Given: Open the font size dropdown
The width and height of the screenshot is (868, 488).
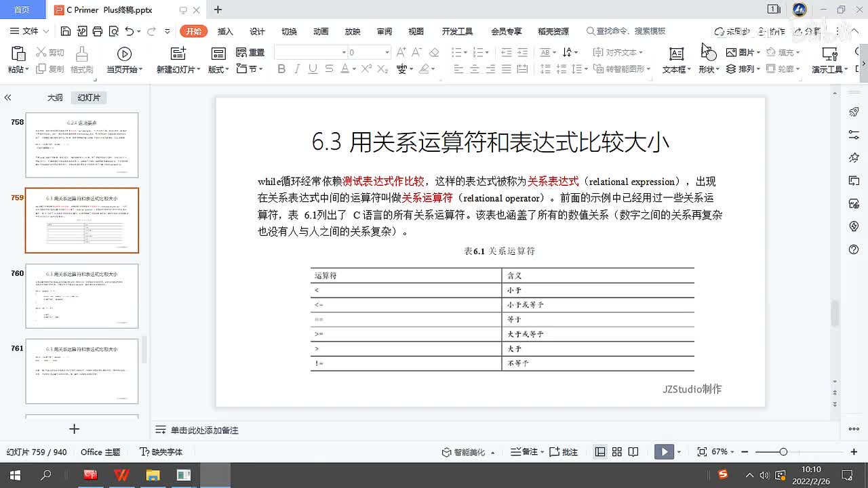Looking at the screenshot, I should coord(387,52).
